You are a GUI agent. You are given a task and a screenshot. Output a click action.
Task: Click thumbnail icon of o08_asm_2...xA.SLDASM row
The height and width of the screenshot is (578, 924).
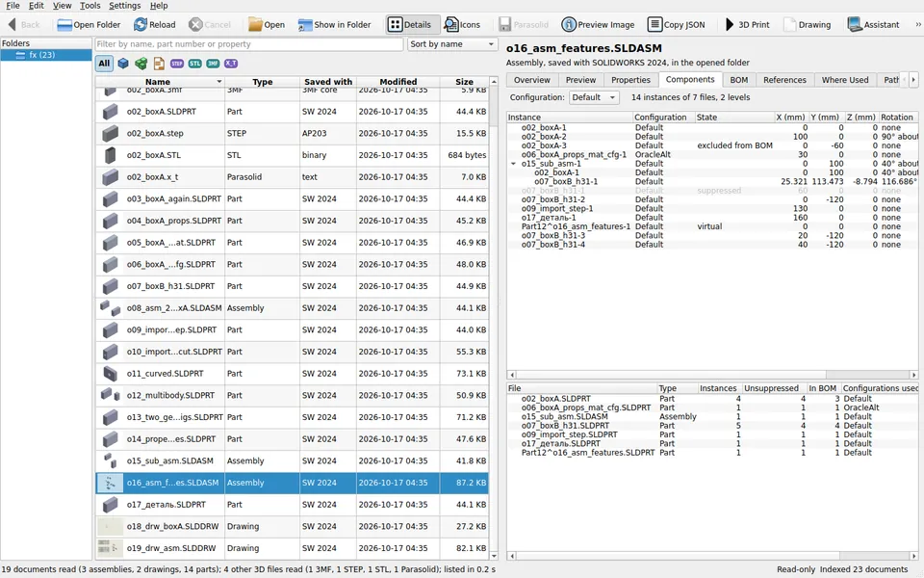(110, 308)
